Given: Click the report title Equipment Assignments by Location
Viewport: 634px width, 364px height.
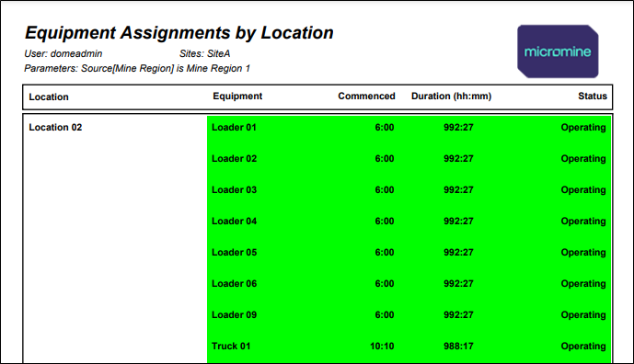Looking at the screenshot, I should 179,33.
